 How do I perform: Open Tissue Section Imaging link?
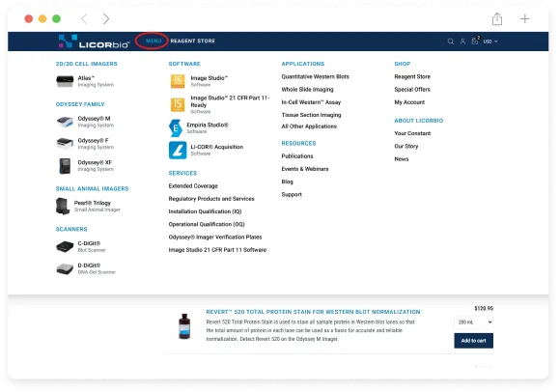pyautogui.click(x=311, y=115)
